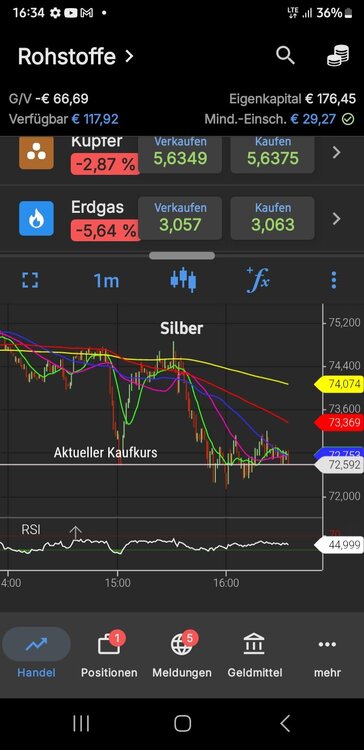The image size is (364, 750).
Task: Tap Kupfer -2,87 % change badge
Action: (x=104, y=165)
